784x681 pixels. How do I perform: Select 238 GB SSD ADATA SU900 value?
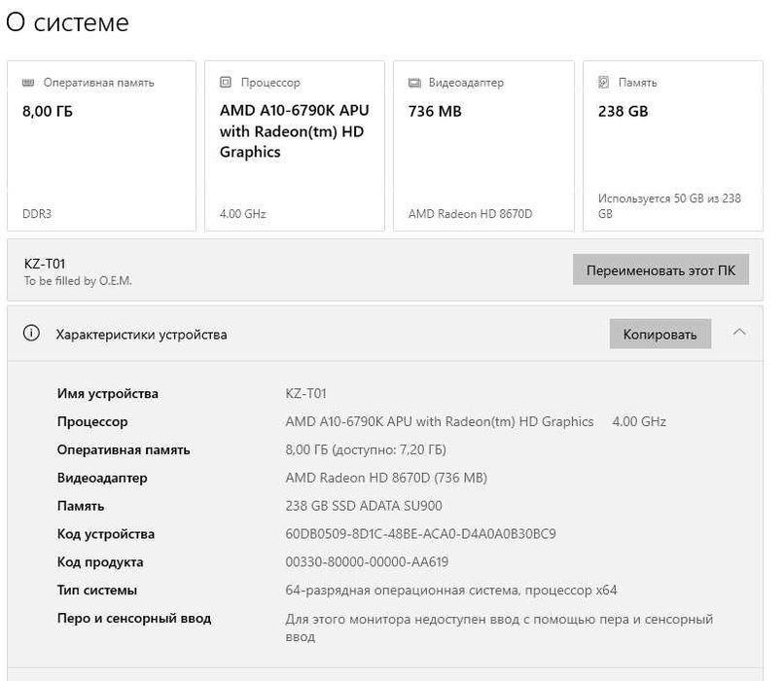(x=364, y=506)
